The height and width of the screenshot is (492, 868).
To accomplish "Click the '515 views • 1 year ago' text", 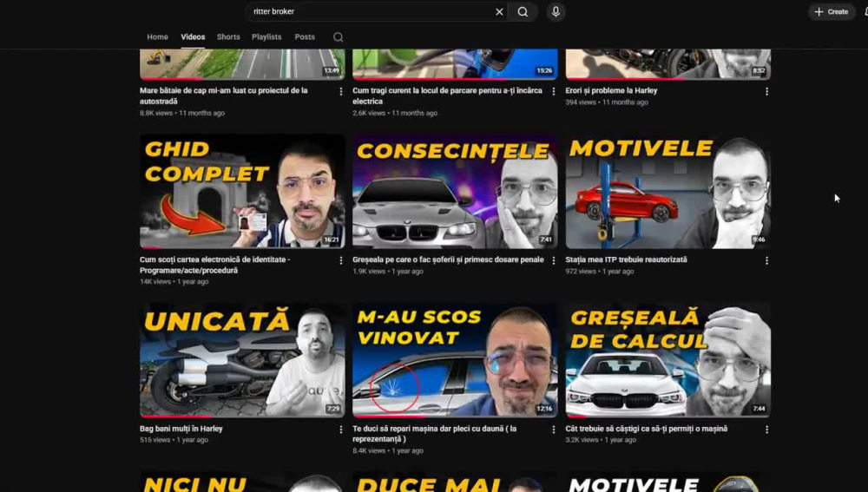I will 174,440.
